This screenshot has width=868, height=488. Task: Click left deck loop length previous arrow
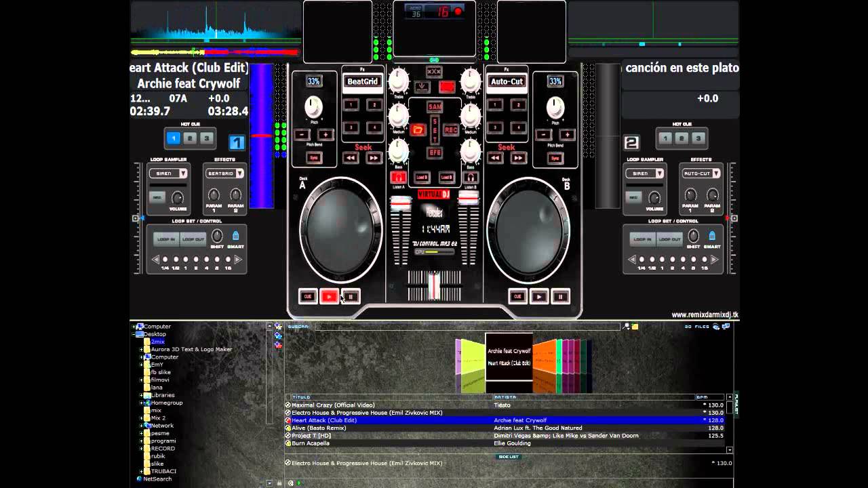point(155,260)
